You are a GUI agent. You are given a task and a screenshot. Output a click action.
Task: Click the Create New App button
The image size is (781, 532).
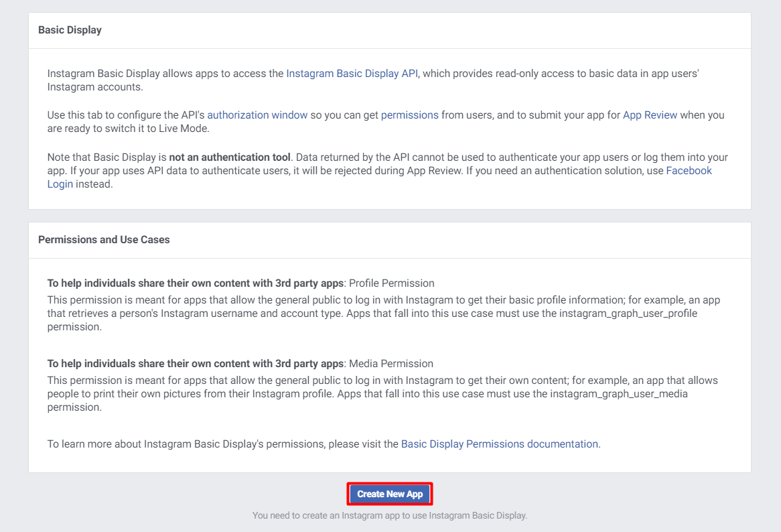(x=390, y=494)
